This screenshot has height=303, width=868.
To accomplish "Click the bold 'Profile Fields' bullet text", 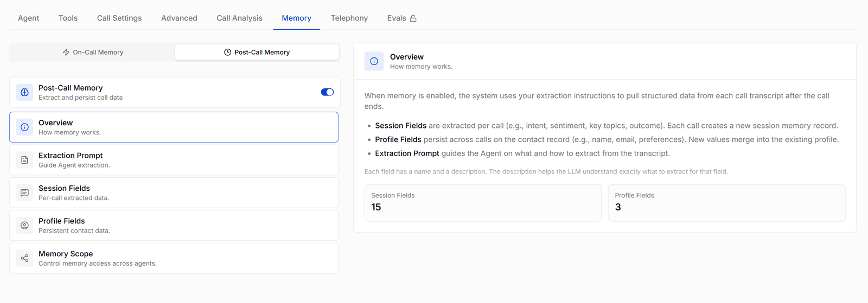I will point(398,139).
